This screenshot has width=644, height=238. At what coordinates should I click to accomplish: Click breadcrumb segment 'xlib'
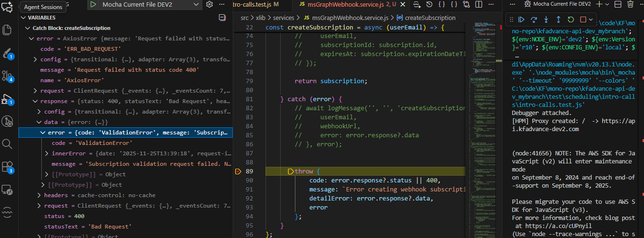coord(261,18)
